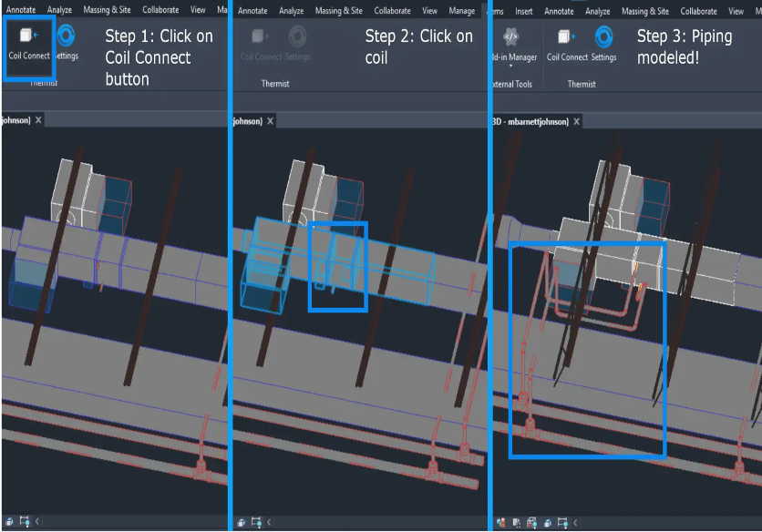Select the johnson} view tab in the left panel
Viewport: 762px width, 532px height.
16,120
